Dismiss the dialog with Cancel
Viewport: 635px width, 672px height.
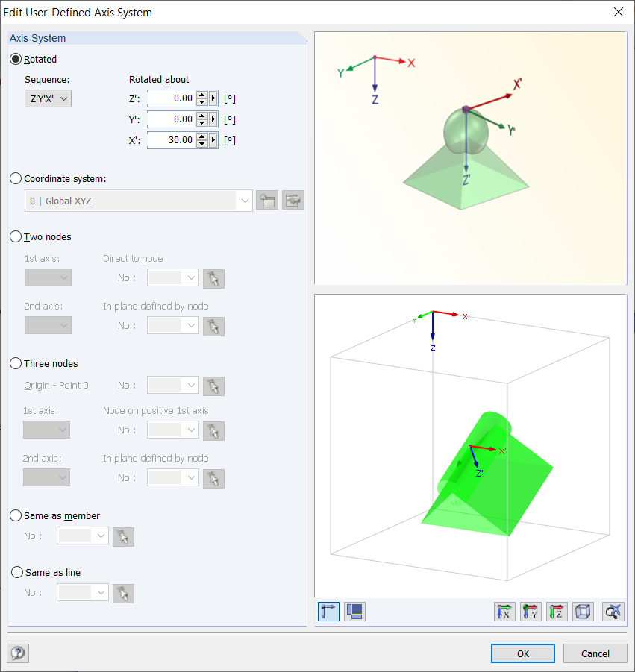pyautogui.click(x=595, y=653)
